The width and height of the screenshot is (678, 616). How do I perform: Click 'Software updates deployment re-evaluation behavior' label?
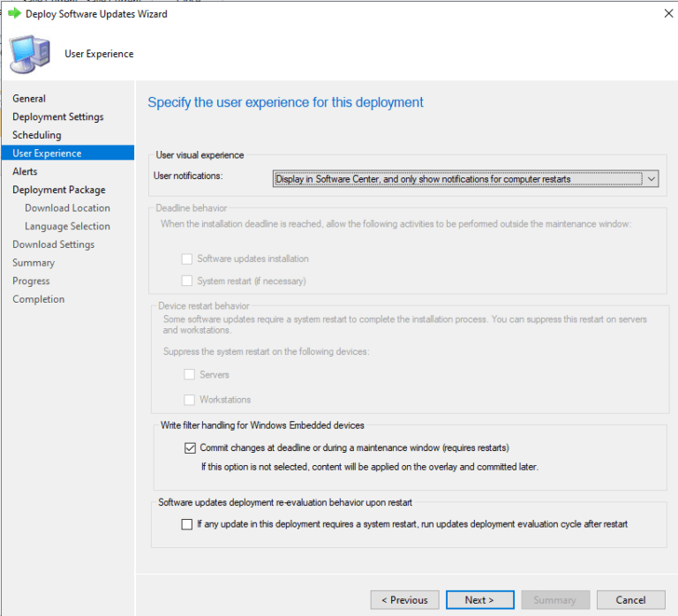285,502
